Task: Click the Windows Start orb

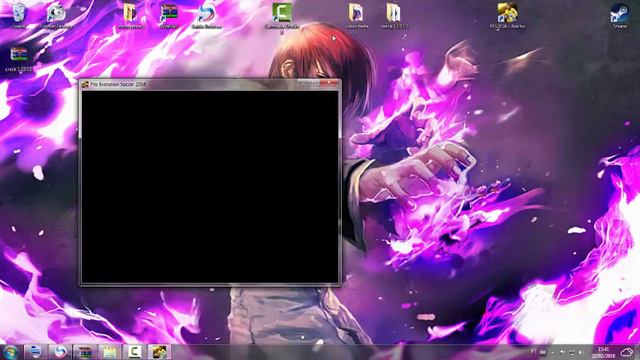Action: pos(10,352)
